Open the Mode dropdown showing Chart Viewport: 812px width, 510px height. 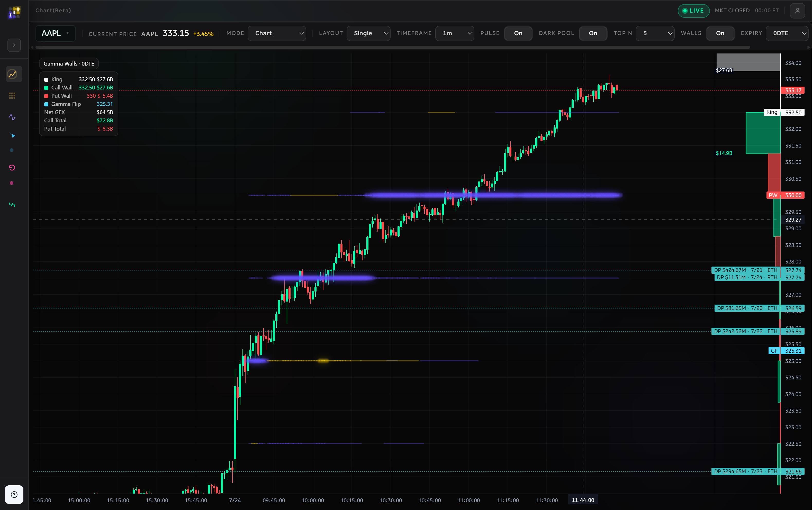click(277, 33)
